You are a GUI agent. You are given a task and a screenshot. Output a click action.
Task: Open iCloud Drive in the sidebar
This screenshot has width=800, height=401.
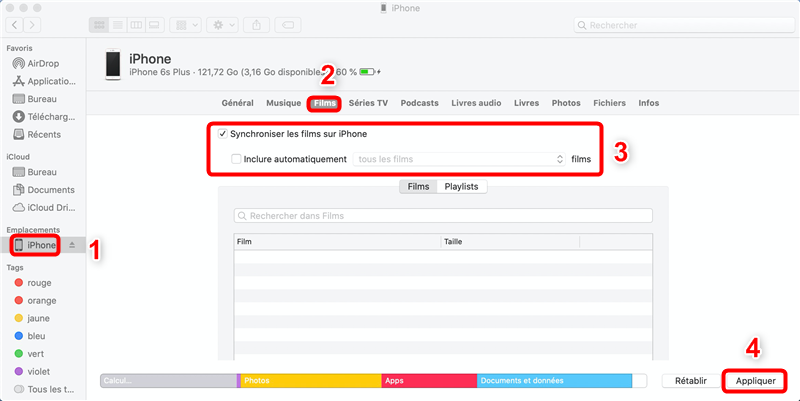(x=43, y=208)
